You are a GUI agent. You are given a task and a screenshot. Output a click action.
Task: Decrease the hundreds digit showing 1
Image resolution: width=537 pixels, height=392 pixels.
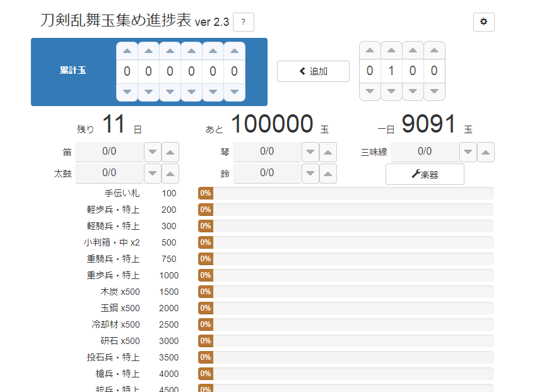coord(391,91)
